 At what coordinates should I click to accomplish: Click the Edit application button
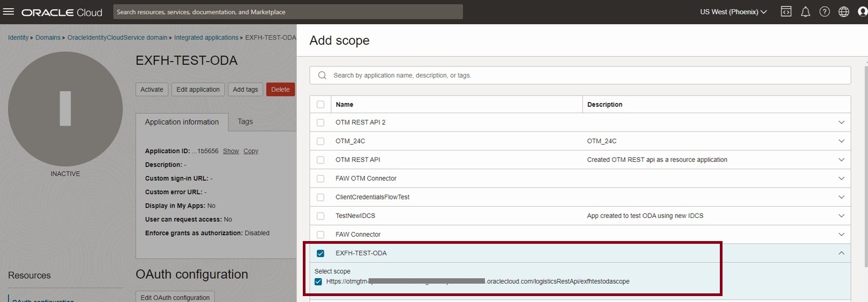coord(198,90)
